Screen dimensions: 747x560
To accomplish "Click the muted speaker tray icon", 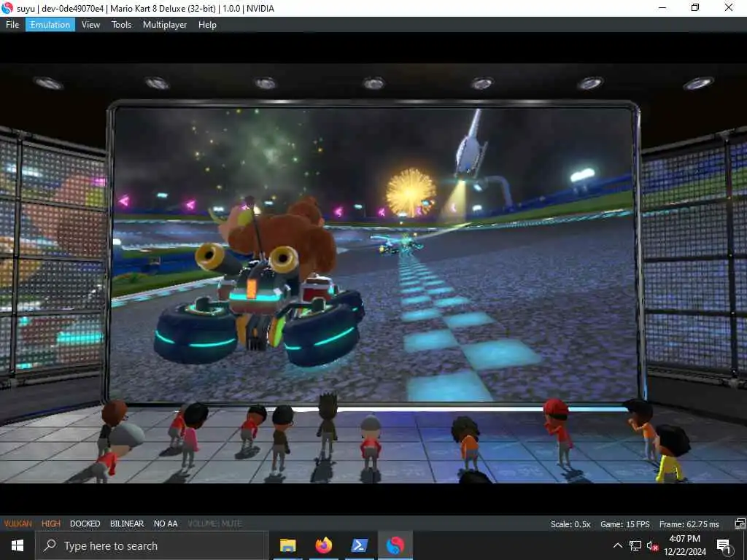I will 652,545.
